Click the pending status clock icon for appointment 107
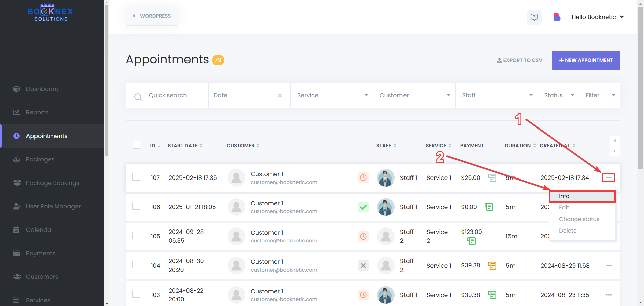Viewport: 644px width, 306px height. tap(363, 178)
